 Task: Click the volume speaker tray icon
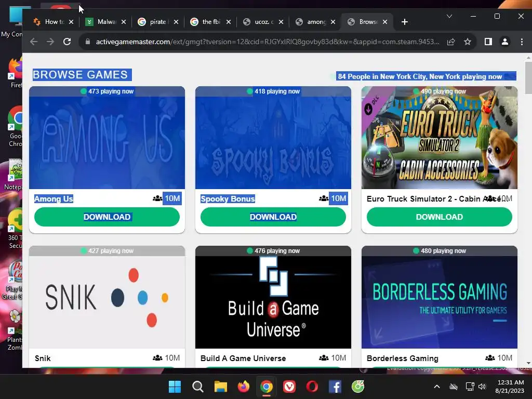click(x=482, y=387)
